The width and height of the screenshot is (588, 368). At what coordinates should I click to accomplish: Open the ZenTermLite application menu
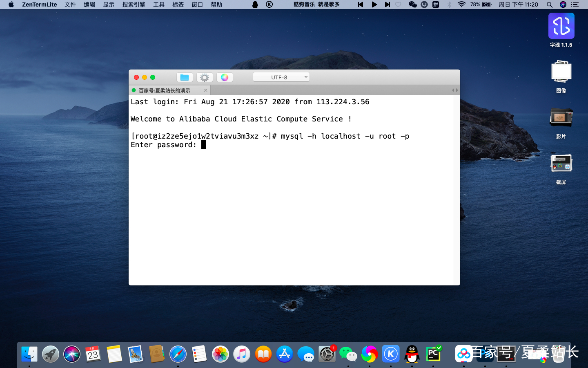pyautogui.click(x=40, y=4)
